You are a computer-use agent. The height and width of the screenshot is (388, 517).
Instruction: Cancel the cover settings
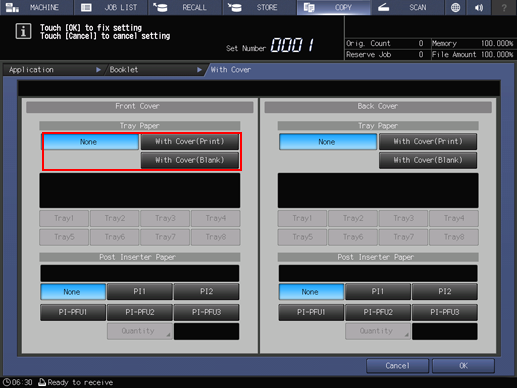tap(397, 366)
